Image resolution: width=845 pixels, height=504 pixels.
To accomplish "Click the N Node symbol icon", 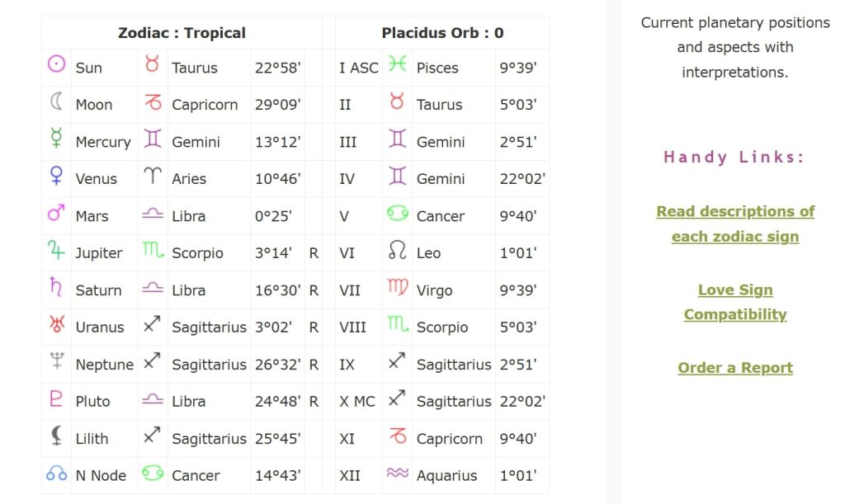I will click(x=56, y=473).
